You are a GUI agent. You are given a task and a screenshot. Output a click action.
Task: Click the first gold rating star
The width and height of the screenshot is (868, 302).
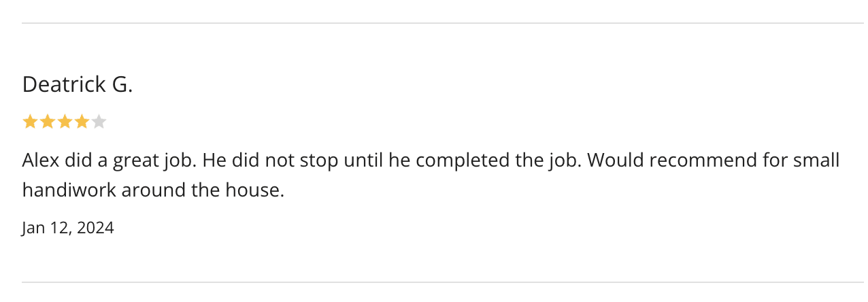[x=30, y=122]
